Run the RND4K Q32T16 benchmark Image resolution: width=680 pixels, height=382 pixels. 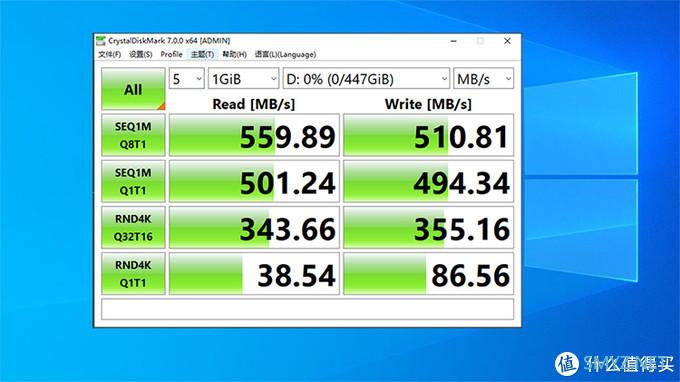(x=133, y=228)
